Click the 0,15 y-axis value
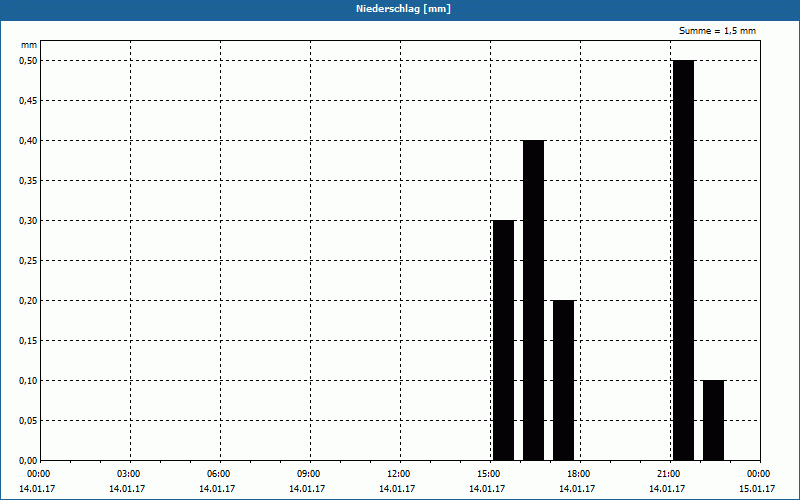This screenshot has height=500, width=800. (28, 341)
